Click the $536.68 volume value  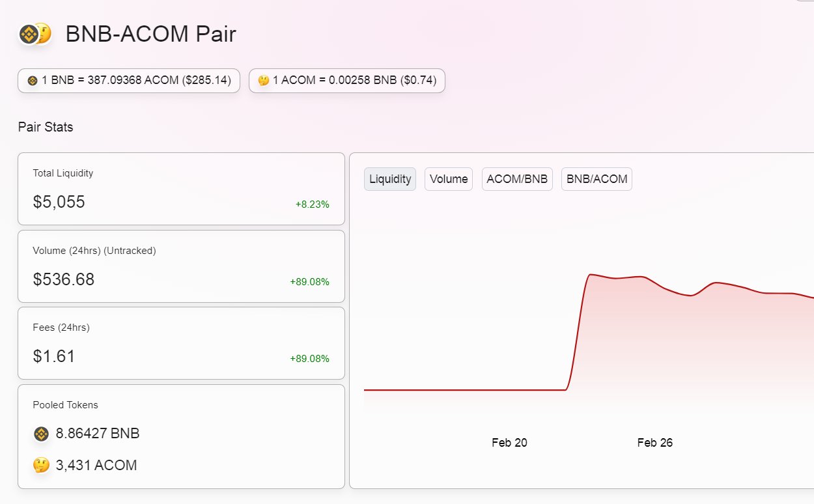64,279
